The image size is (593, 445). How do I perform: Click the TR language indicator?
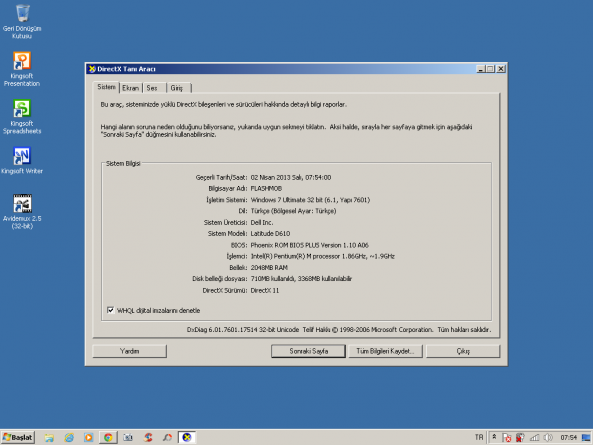479,437
